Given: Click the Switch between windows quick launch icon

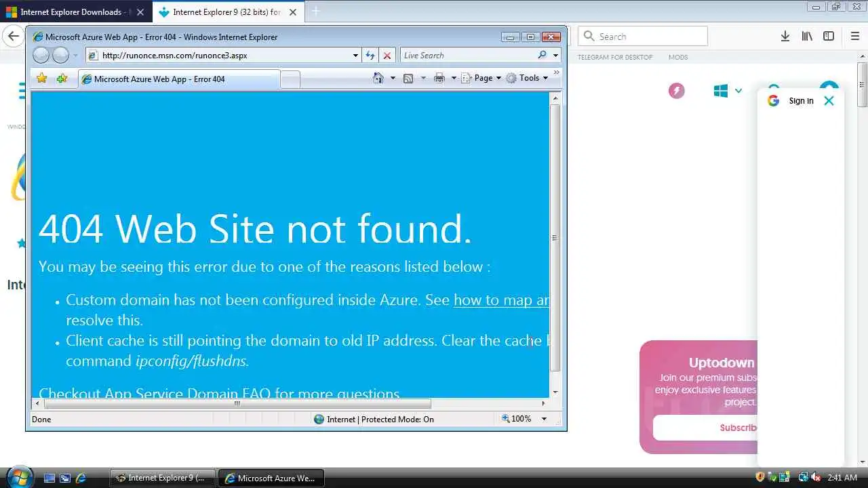Looking at the screenshot, I should click(65, 478).
